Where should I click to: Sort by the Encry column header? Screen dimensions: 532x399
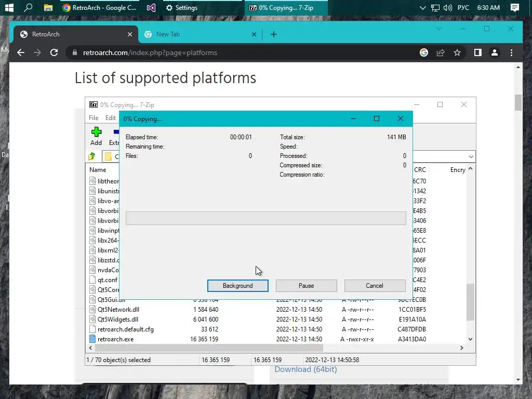click(x=458, y=170)
